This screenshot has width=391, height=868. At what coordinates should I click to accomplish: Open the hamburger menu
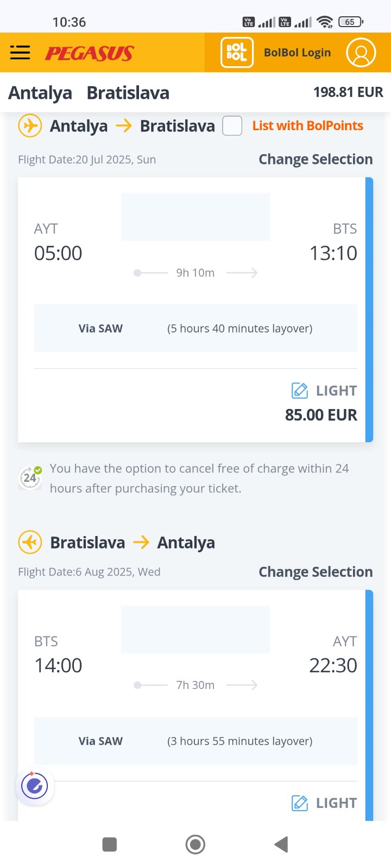(x=20, y=53)
